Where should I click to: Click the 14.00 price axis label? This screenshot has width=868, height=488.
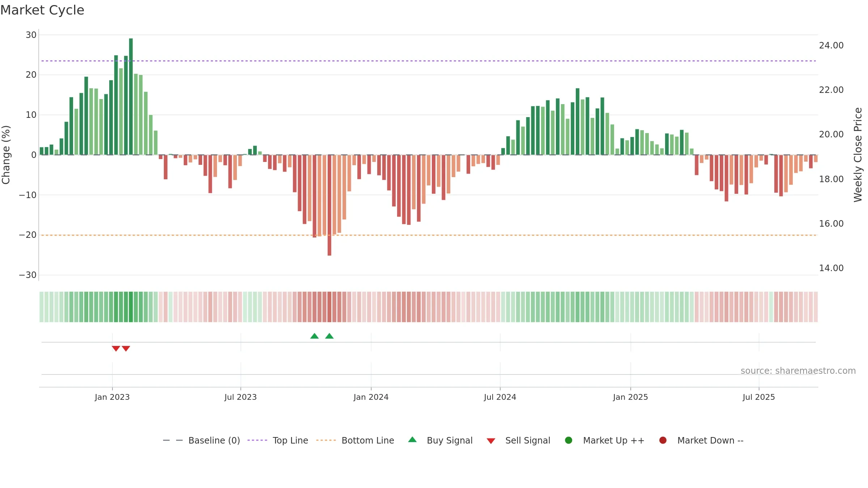[x=831, y=268]
